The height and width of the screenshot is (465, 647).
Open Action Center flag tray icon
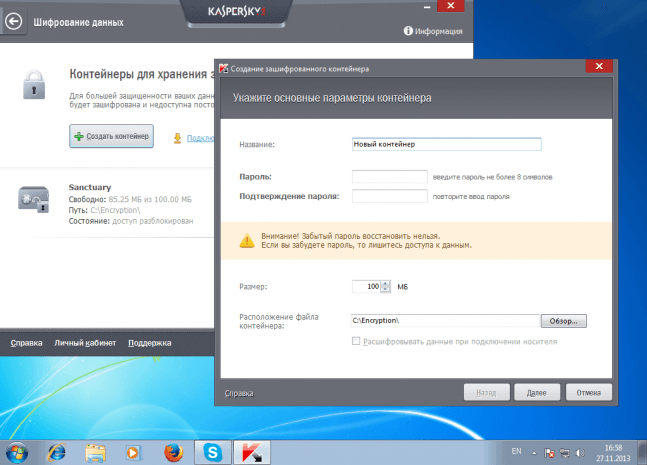click(x=549, y=453)
